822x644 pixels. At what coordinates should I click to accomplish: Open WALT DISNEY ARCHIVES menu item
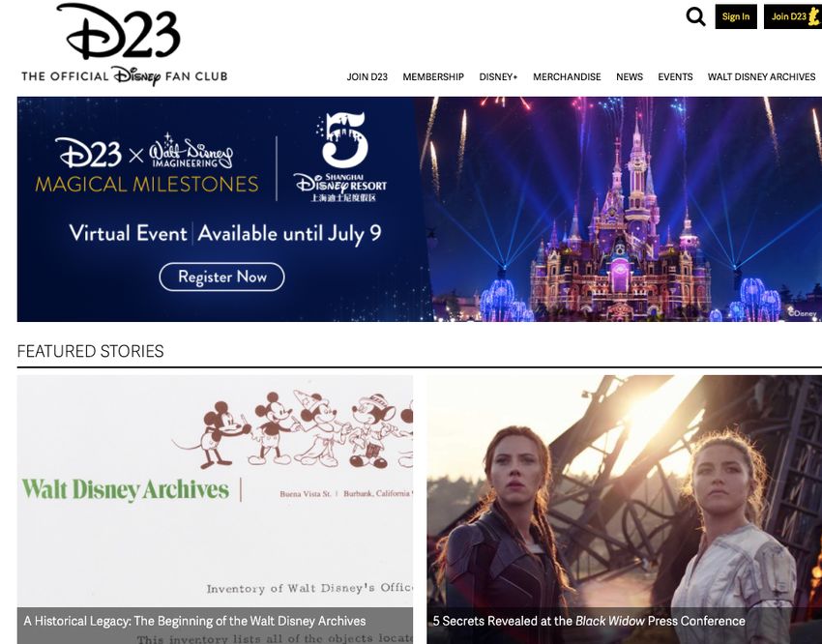click(x=761, y=77)
